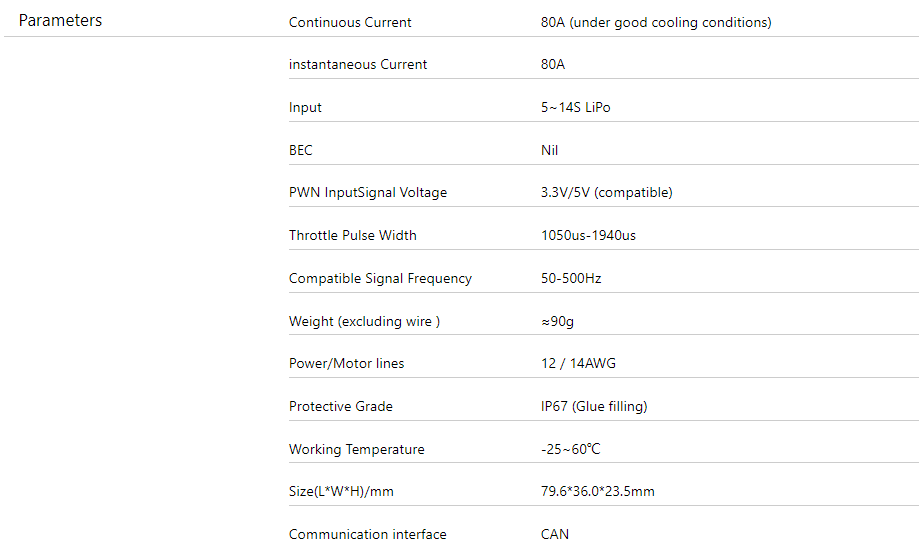
Task: Click the BEC row label
Action: click(300, 150)
